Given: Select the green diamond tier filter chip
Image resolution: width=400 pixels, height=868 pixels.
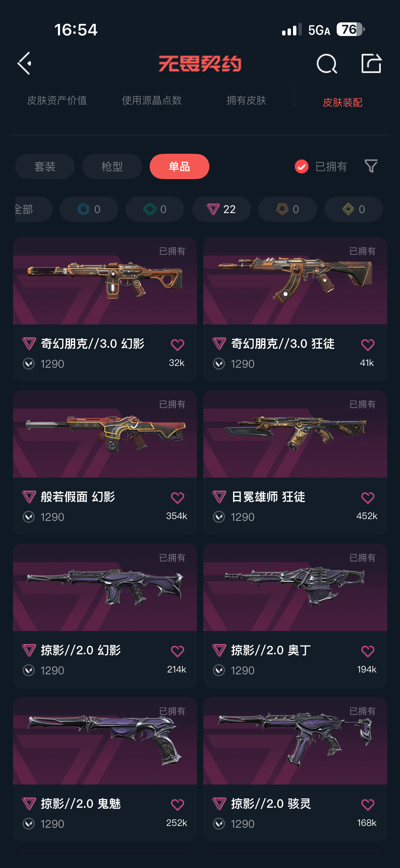Looking at the screenshot, I should tap(155, 209).
